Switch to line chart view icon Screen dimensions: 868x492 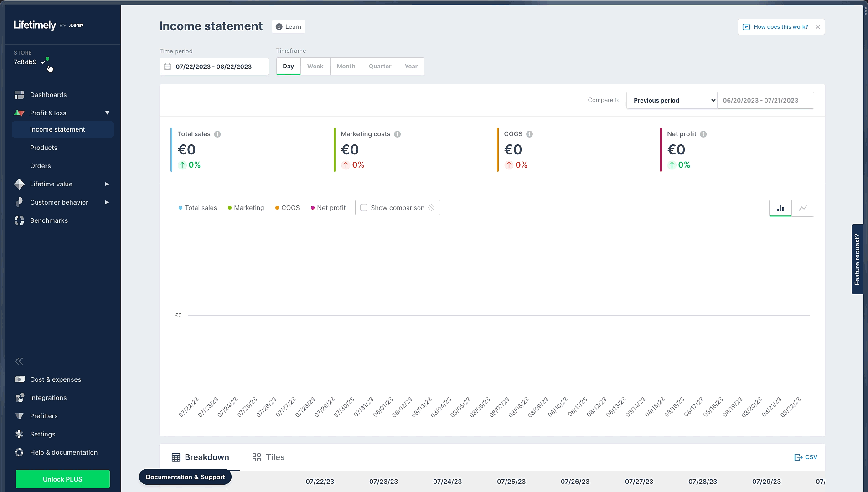click(x=803, y=208)
